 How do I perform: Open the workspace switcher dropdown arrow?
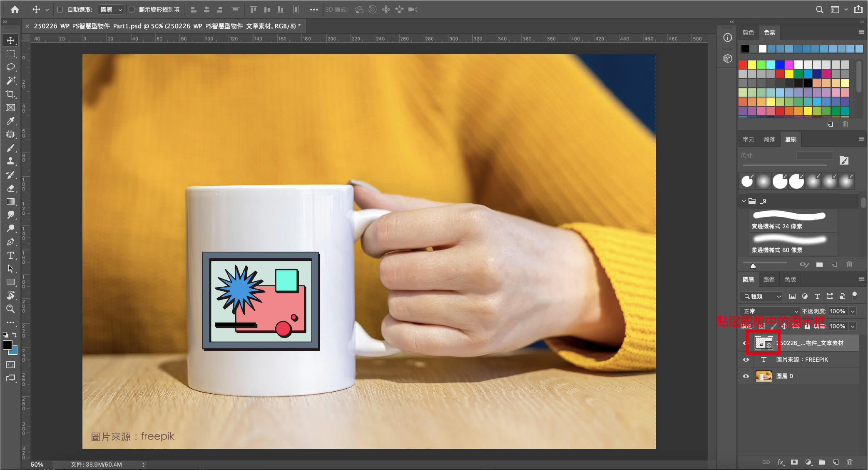pyautogui.click(x=846, y=9)
